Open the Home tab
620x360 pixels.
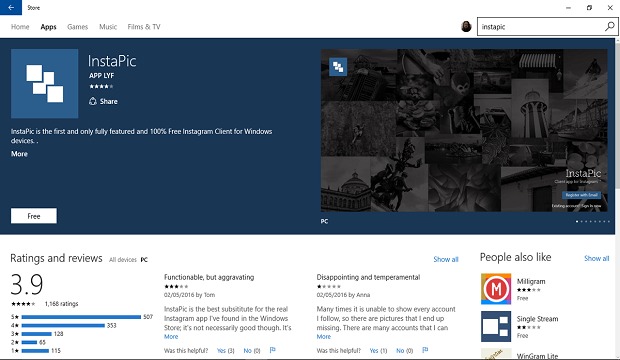coord(20,27)
